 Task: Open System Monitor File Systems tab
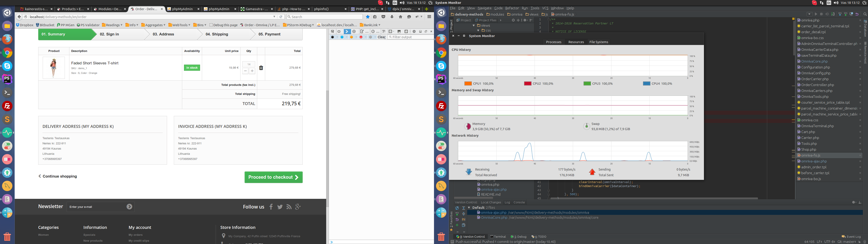click(599, 42)
